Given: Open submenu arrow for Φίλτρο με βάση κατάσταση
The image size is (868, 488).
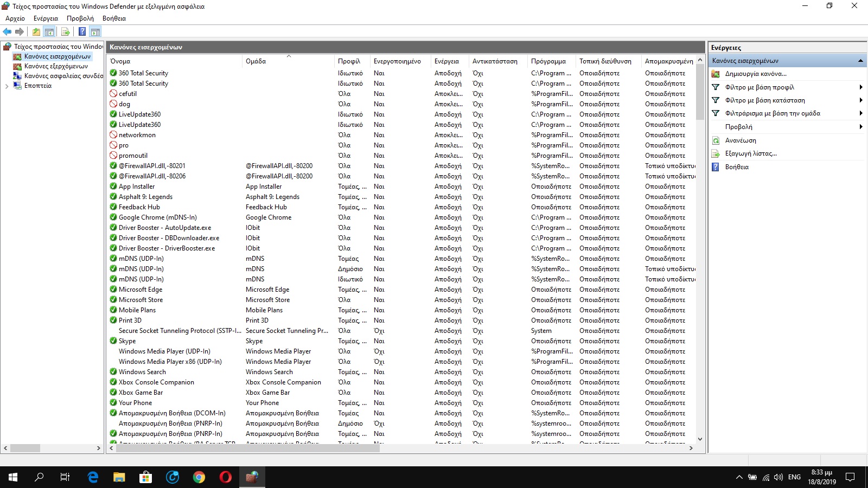Looking at the screenshot, I should point(861,100).
